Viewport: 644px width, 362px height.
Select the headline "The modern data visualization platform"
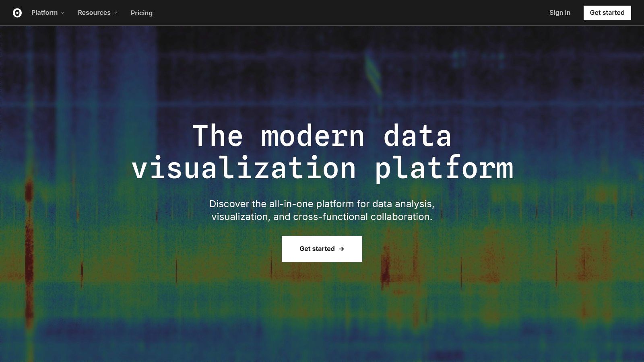[322, 152]
